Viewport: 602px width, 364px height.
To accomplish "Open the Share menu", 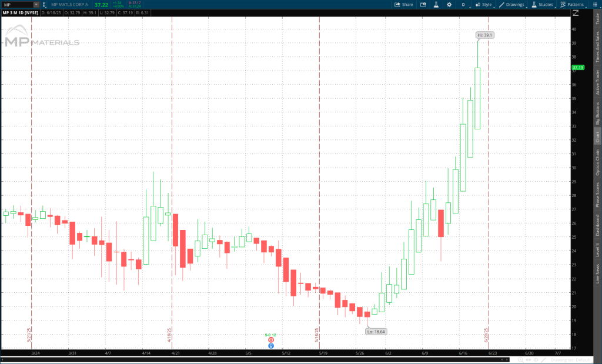I will (x=403, y=5).
